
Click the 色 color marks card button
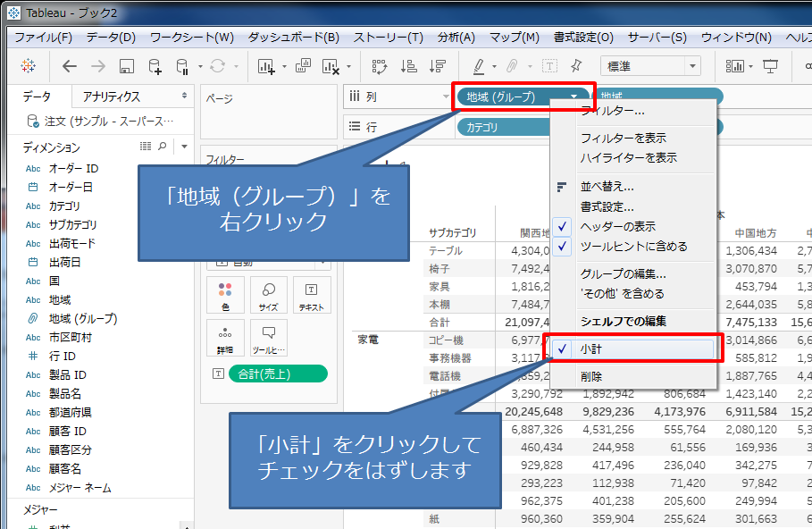coord(225,295)
